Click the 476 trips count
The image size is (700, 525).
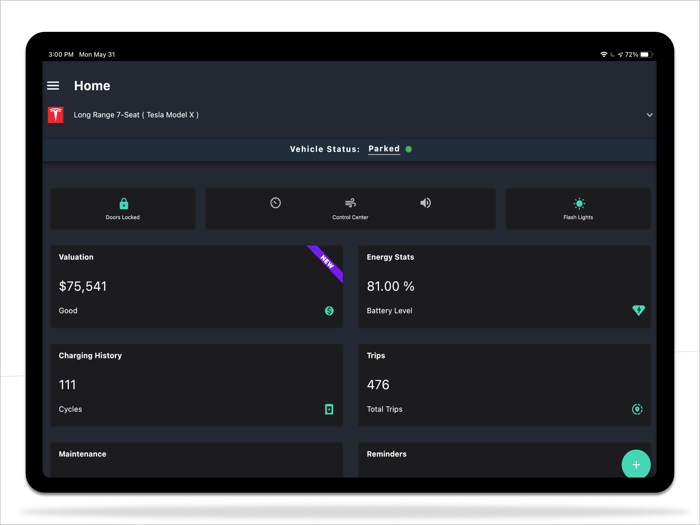(x=378, y=385)
